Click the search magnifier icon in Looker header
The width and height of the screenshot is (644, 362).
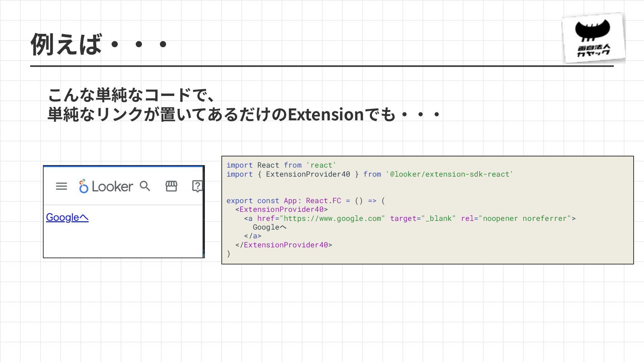point(145,186)
